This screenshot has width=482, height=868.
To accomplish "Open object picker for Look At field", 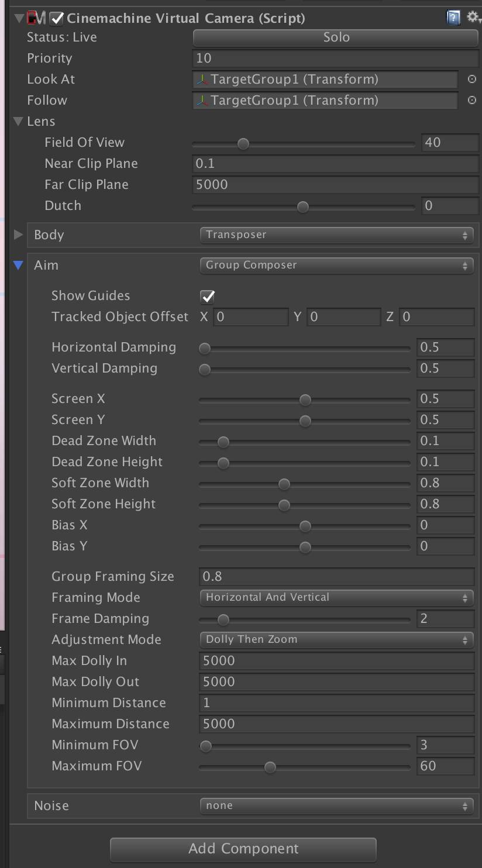I will pos(471,79).
